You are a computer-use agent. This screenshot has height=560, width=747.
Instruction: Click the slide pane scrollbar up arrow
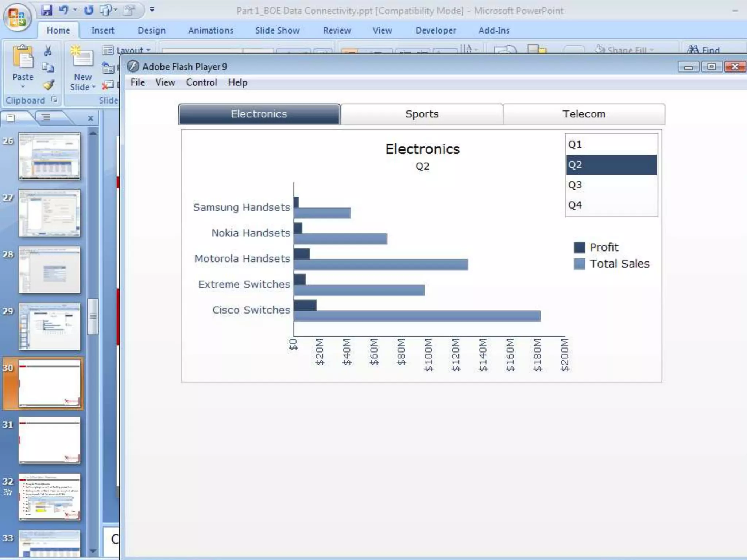93,133
